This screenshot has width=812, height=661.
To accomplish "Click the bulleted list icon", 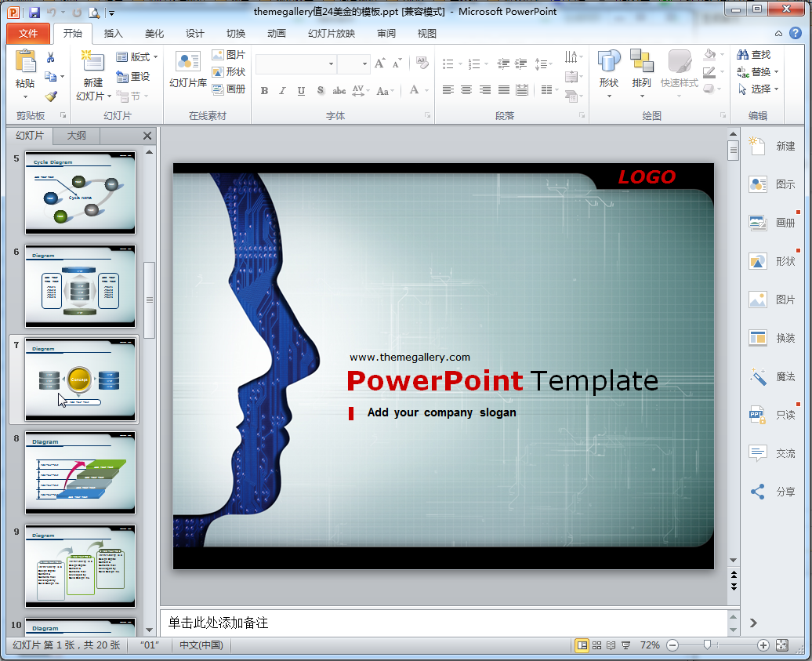I will point(448,64).
